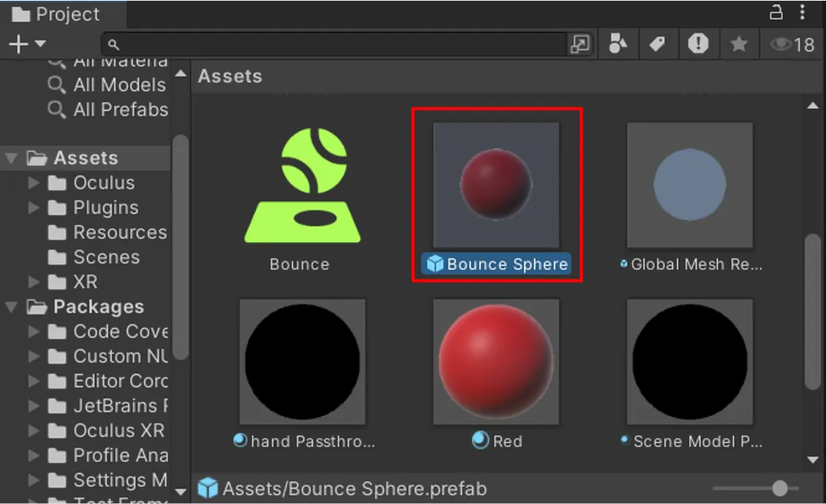The image size is (826, 504).
Task: Select the Red material asset
Action: pos(496,361)
